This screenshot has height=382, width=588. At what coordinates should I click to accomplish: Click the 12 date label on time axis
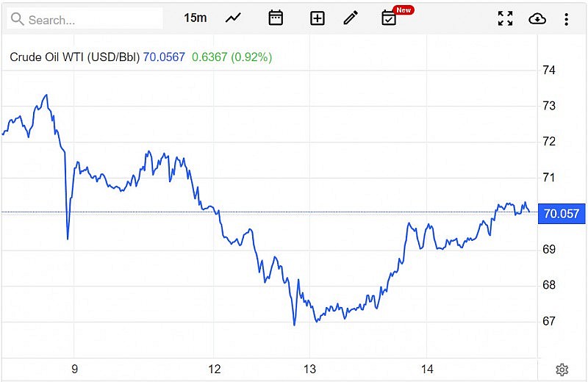215,370
